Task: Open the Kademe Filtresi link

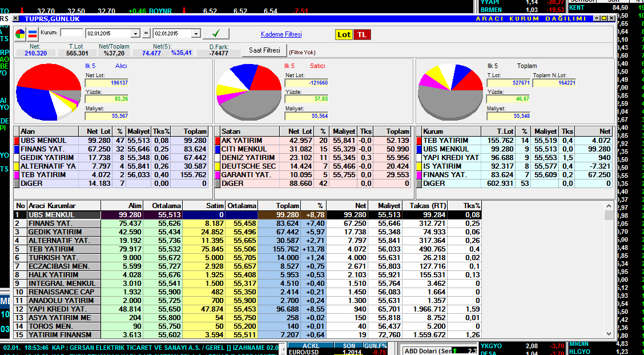Action: [281, 35]
